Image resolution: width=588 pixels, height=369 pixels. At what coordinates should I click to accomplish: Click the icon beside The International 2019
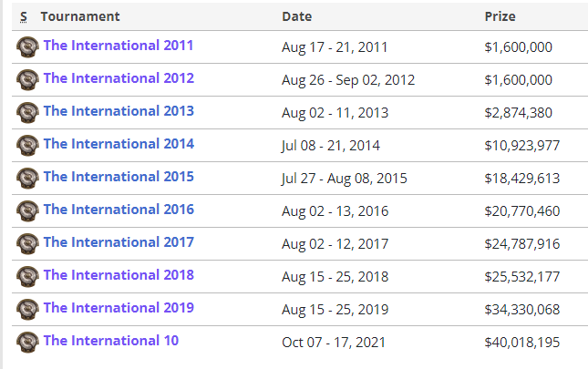point(27,310)
